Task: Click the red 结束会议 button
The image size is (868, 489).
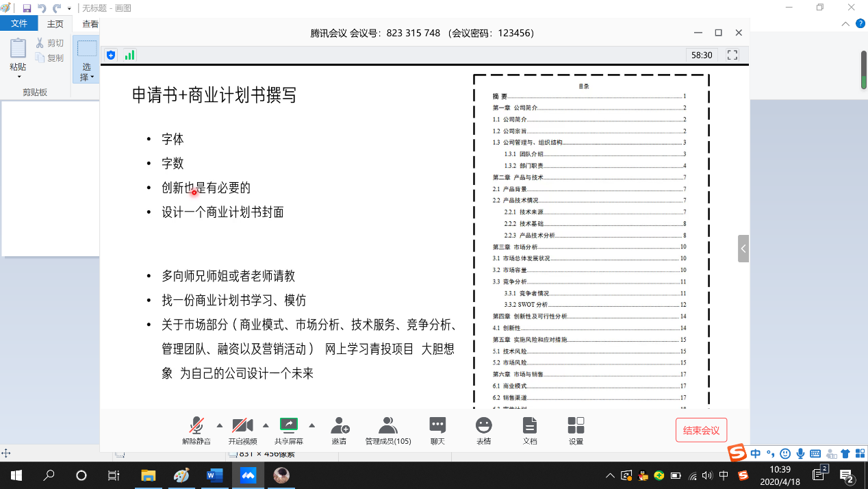Action: click(701, 430)
